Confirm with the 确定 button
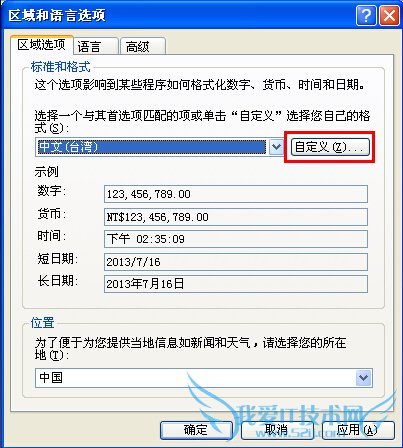Image resolution: width=403 pixels, height=448 pixels. [196, 430]
